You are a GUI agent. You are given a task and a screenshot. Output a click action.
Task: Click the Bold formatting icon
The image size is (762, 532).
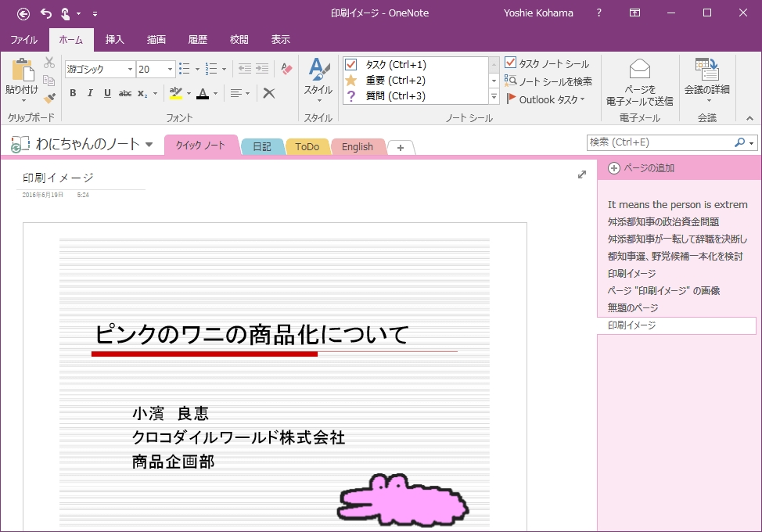click(x=73, y=93)
